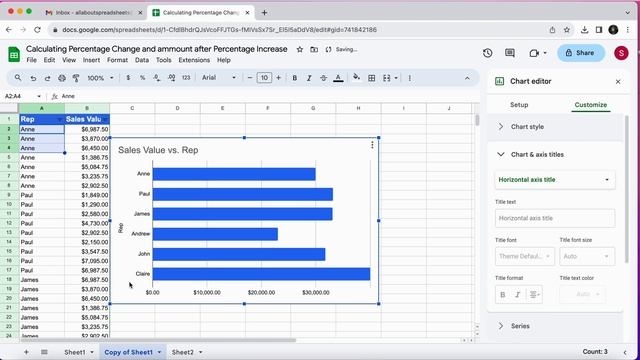The width and height of the screenshot is (640, 360).
Task: Switch to the chart editor Customize tab
Action: coord(591,105)
